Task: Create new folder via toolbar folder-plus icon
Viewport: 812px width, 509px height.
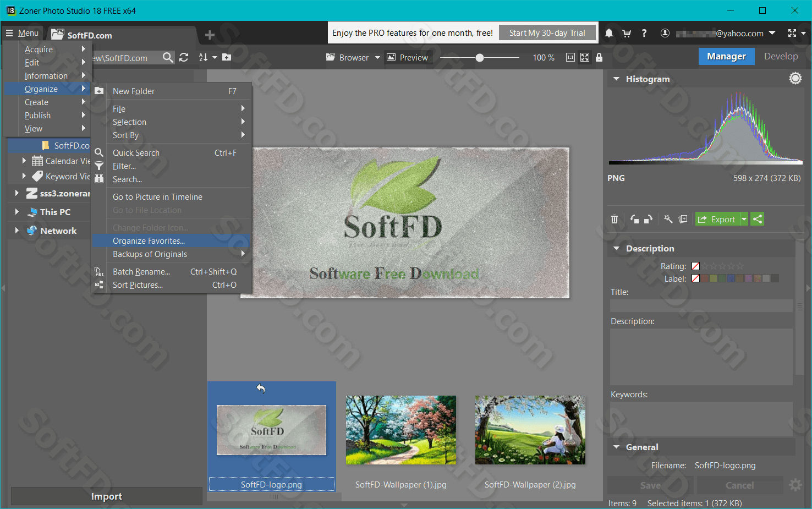Action: [x=227, y=57]
